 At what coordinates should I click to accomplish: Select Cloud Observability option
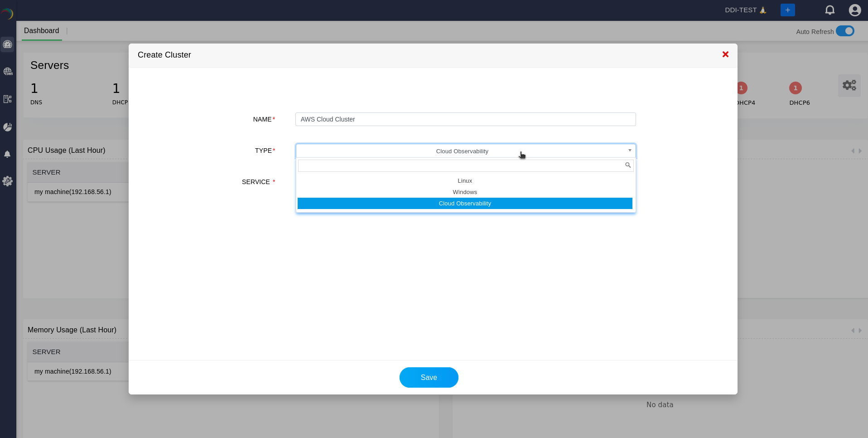pos(465,203)
